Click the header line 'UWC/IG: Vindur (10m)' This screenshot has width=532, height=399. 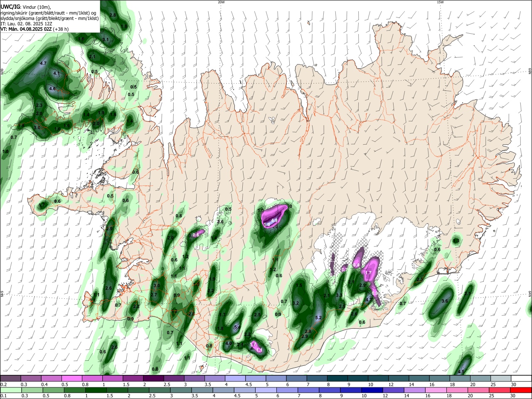(x=25, y=7)
